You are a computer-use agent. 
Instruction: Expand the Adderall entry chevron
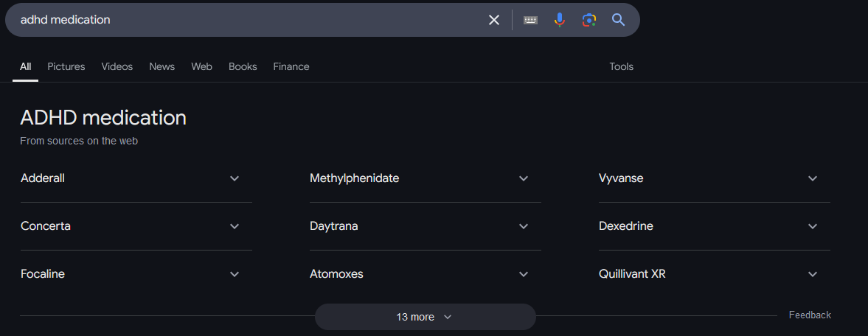click(235, 178)
